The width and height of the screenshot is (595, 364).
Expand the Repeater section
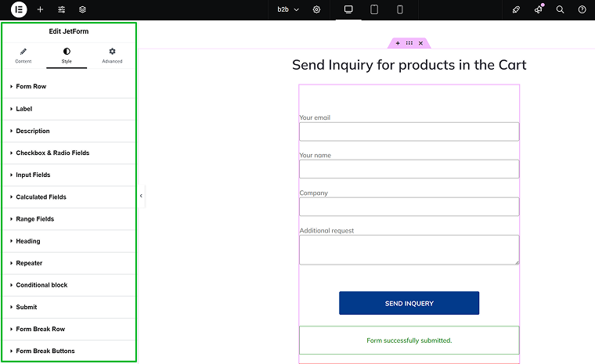click(69, 263)
